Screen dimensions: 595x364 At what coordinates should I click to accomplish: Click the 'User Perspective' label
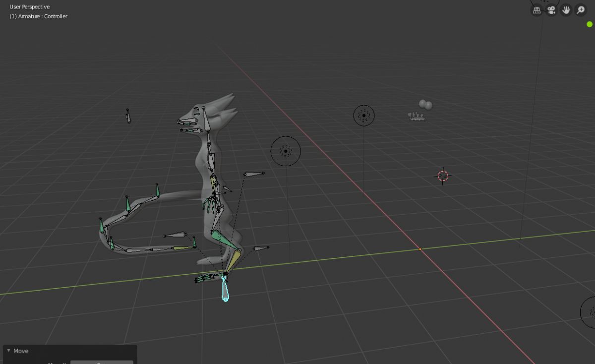pyautogui.click(x=29, y=7)
